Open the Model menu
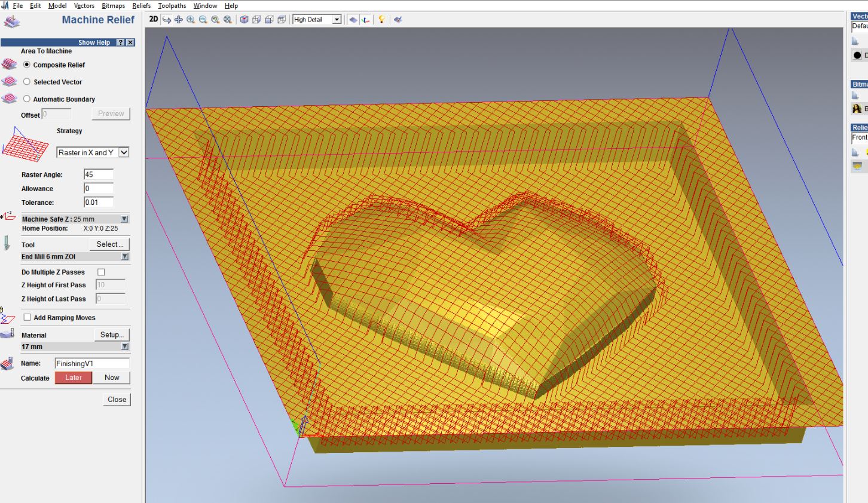Screen dimensions: 868x503 pos(57,5)
